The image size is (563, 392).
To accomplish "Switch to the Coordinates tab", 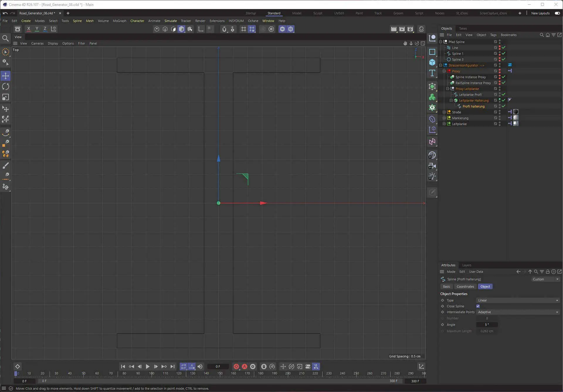I will (465, 287).
